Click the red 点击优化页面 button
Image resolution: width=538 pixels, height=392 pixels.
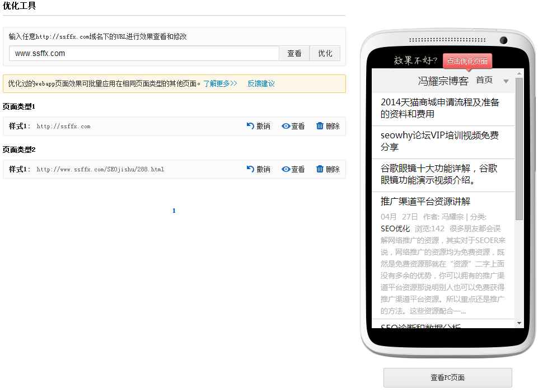tap(467, 61)
